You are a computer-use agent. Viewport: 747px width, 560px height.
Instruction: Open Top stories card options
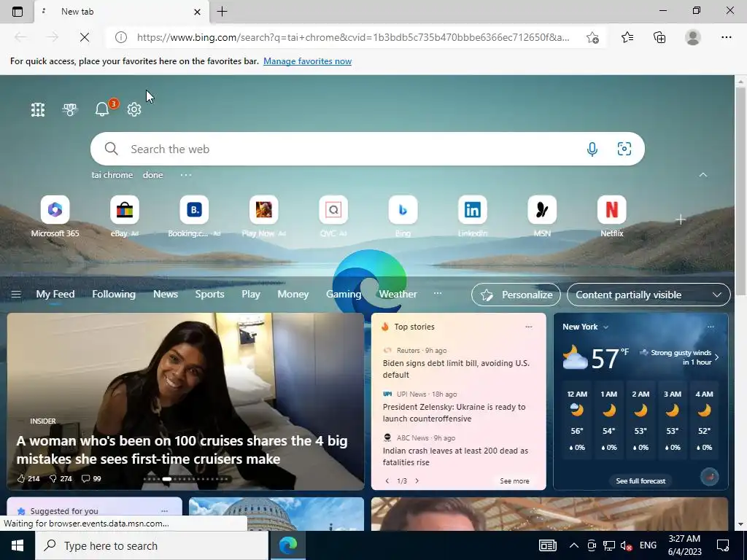528,327
